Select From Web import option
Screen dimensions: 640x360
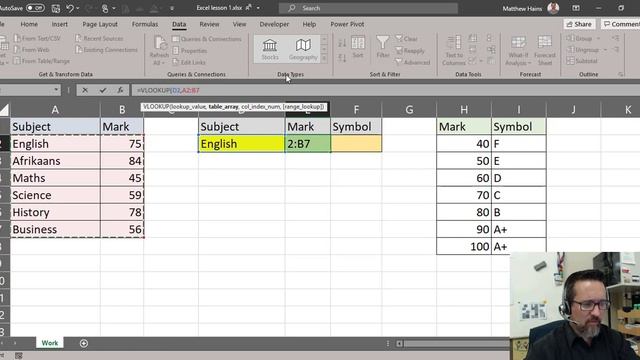pos(31,50)
